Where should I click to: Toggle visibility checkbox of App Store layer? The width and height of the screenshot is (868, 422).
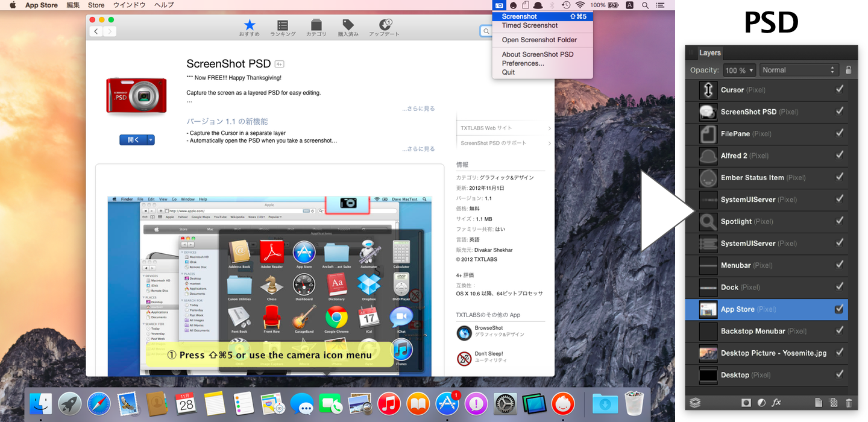coord(839,309)
